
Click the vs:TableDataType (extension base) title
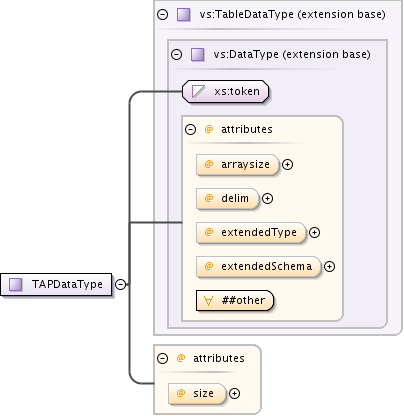(x=293, y=14)
